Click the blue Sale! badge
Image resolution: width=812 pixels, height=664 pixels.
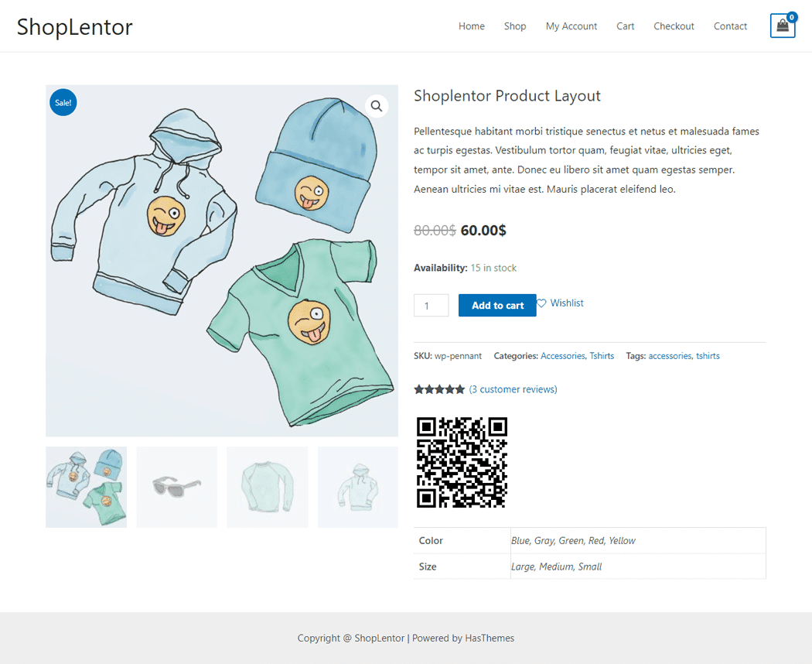63,103
